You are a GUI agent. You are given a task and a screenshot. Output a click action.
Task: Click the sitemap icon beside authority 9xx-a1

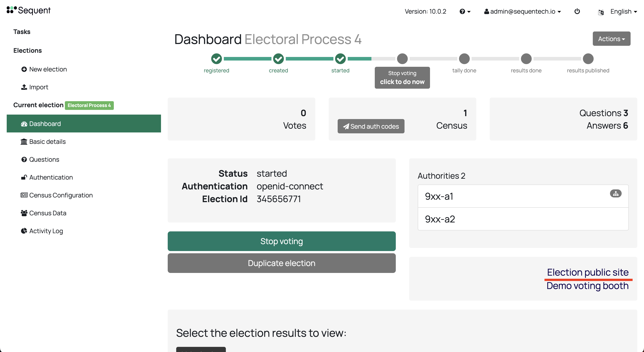616,193
